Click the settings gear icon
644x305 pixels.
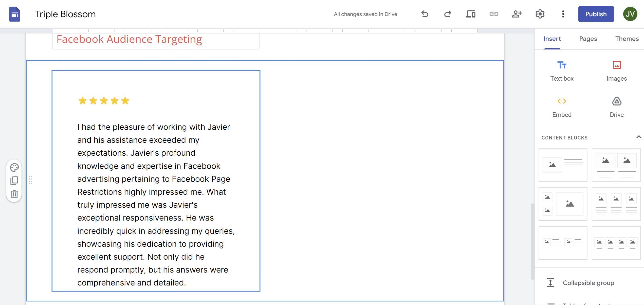pyautogui.click(x=540, y=14)
